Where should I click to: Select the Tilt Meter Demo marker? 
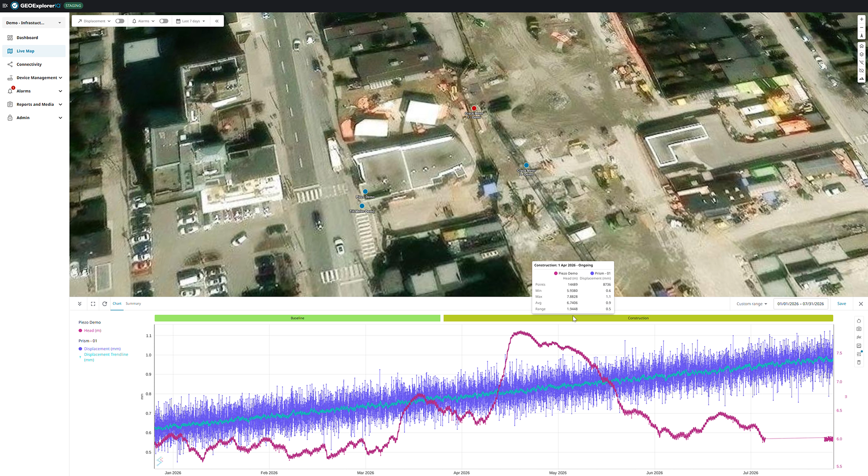tap(362, 206)
